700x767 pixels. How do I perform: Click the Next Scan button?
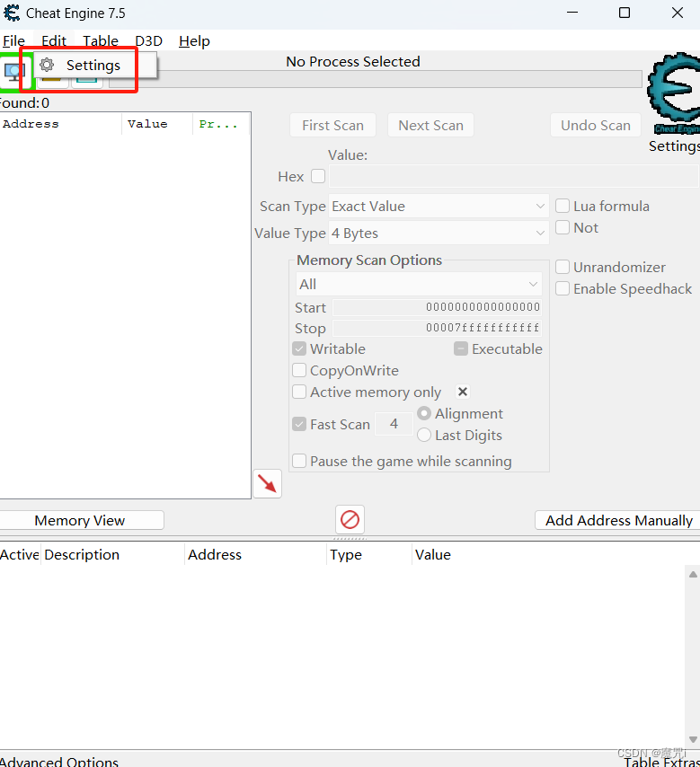430,125
